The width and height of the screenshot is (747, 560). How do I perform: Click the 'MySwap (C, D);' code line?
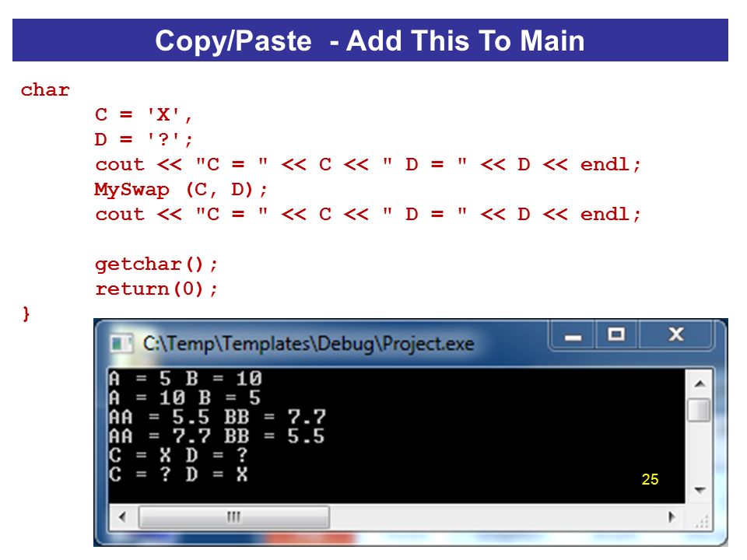click(181, 190)
